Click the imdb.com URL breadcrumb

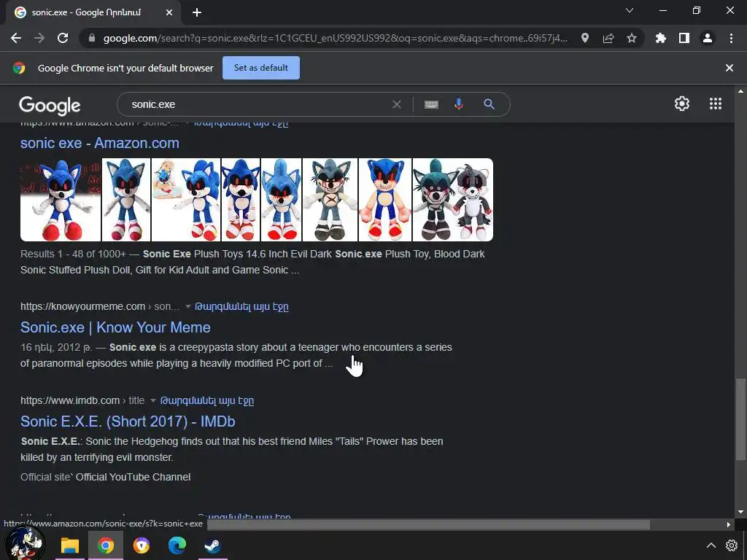click(82, 400)
